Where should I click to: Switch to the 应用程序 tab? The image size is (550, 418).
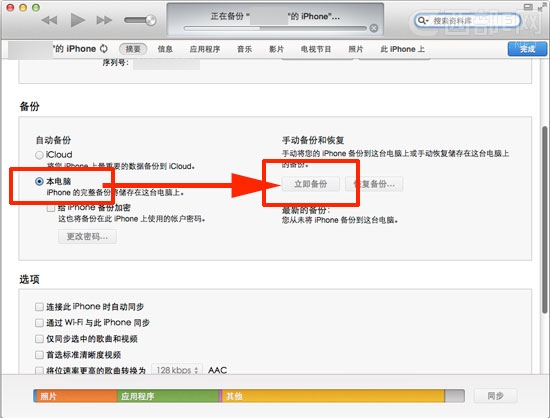click(x=205, y=49)
